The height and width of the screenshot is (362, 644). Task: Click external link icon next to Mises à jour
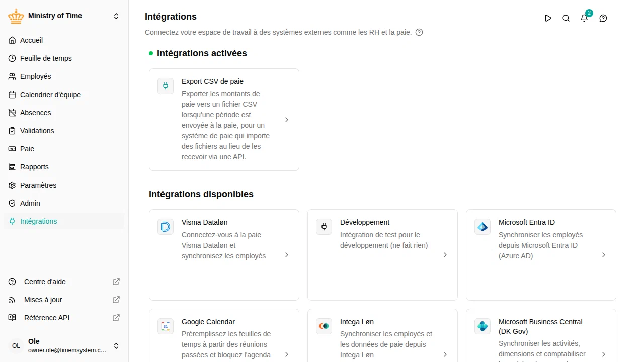(x=116, y=300)
